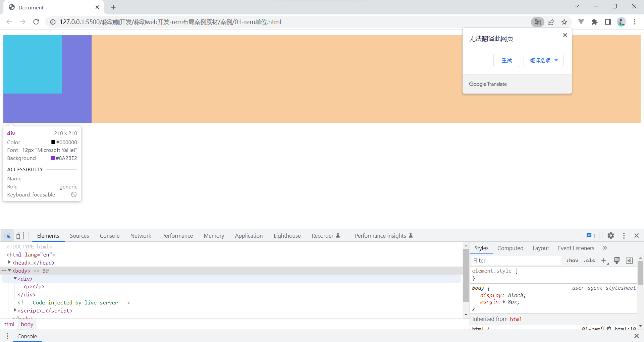Open the 翻译选项 dropdown
The width and height of the screenshot is (644, 342).
pos(543,60)
